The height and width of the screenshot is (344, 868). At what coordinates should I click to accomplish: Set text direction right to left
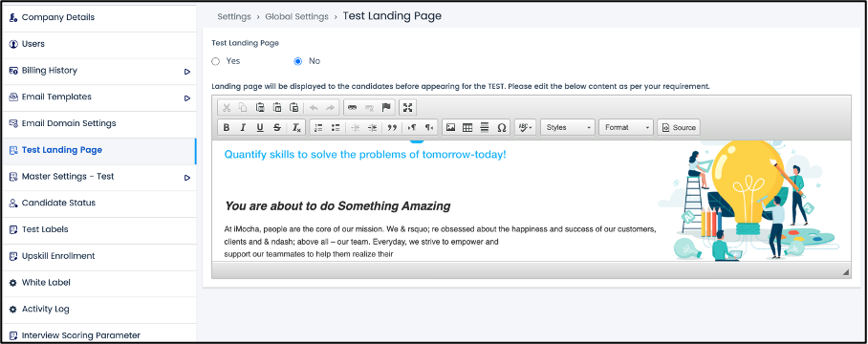point(428,128)
